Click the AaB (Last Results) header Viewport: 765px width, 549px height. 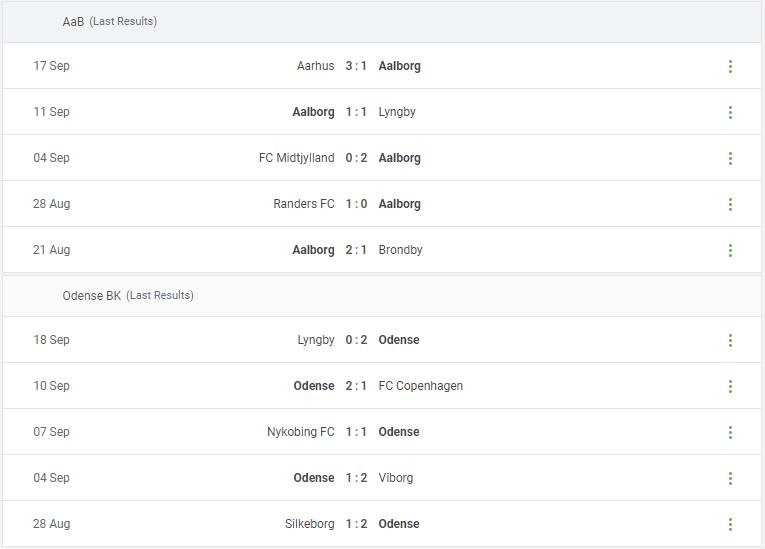(382, 21)
